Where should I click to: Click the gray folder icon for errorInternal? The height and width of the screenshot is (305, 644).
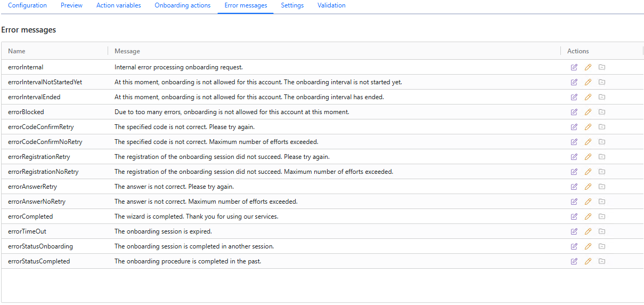[x=602, y=67]
